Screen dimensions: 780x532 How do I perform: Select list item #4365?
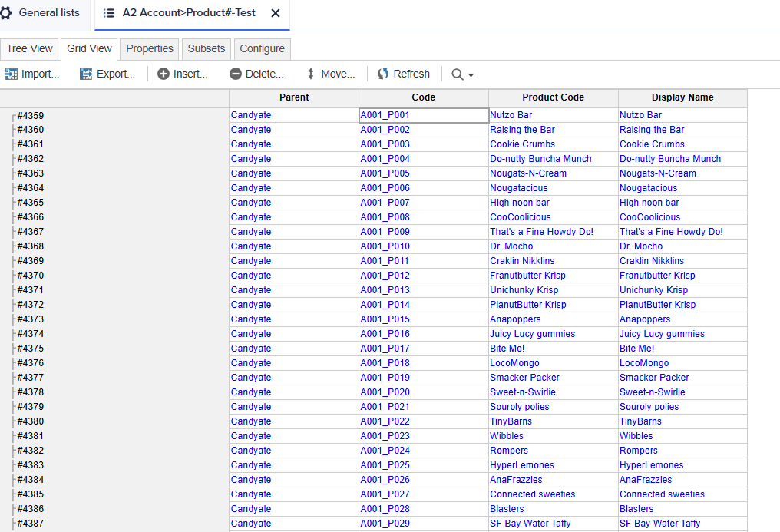tap(31, 203)
